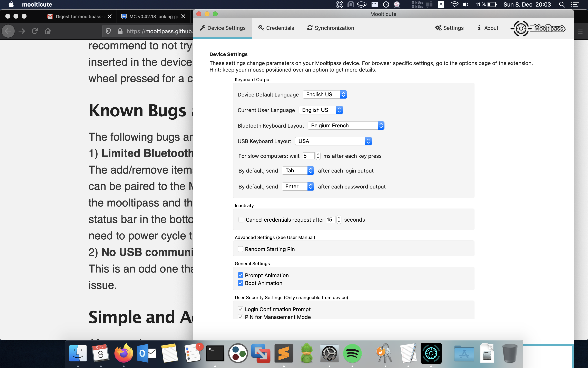Open Device Default Language dropdown
588x368 pixels.
(x=325, y=94)
